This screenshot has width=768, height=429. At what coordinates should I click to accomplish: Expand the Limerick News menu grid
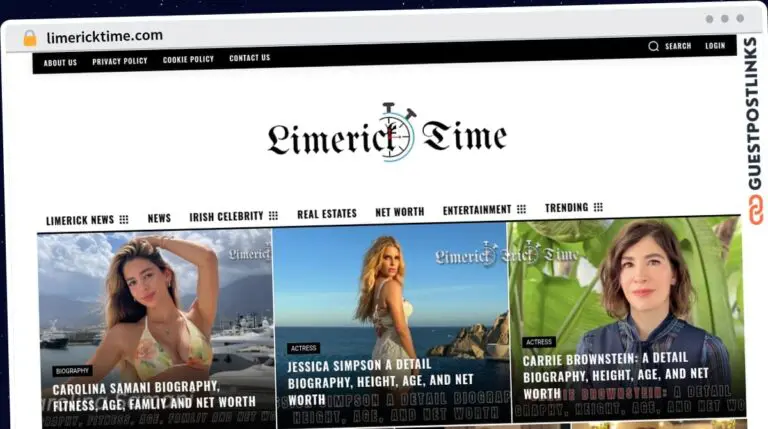pos(124,219)
